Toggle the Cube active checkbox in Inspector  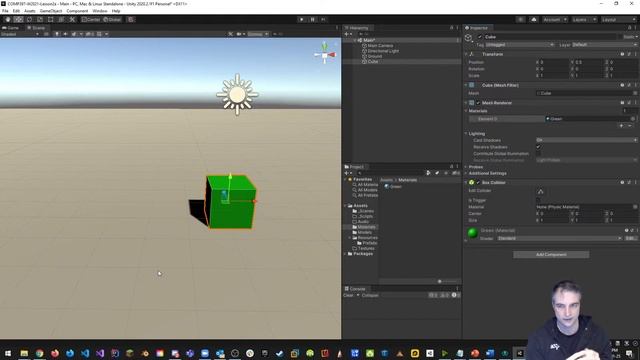pyautogui.click(x=480, y=37)
